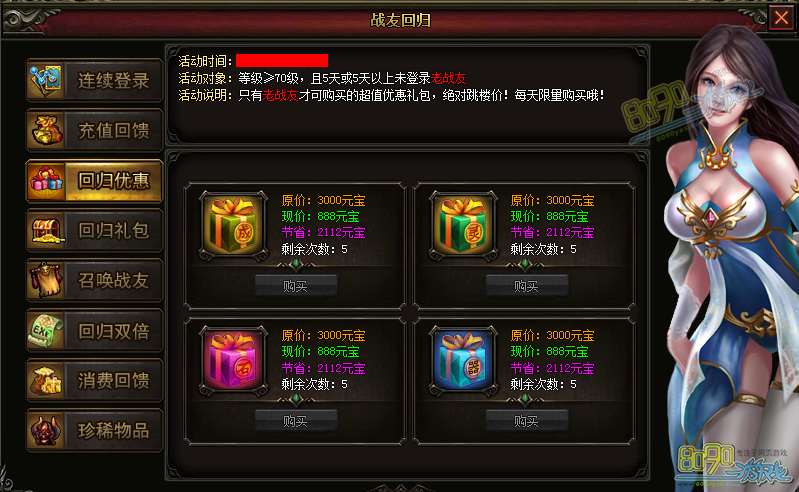Select the 充值回馈 gold pouch icon
The width and height of the screenshot is (799, 492).
pyautogui.click(x=46, y=130)
